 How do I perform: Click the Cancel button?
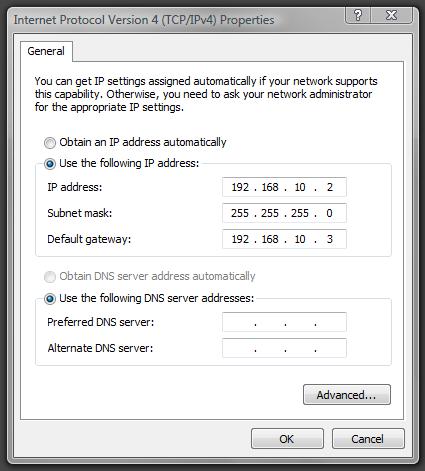368,439
